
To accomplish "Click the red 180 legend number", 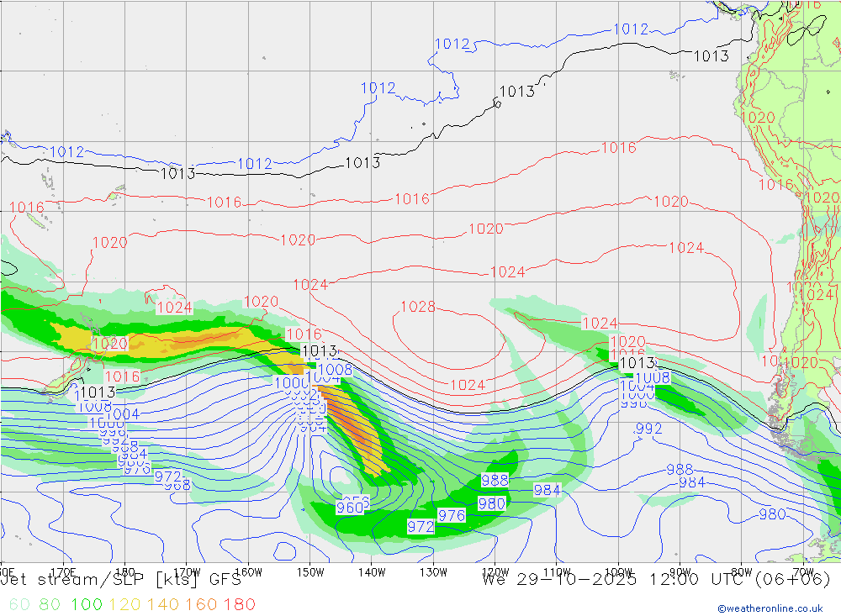I will 239,605.
